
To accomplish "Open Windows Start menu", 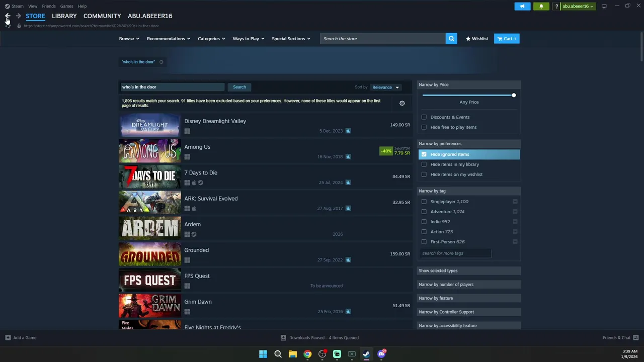I will click(x=263, y=354).
